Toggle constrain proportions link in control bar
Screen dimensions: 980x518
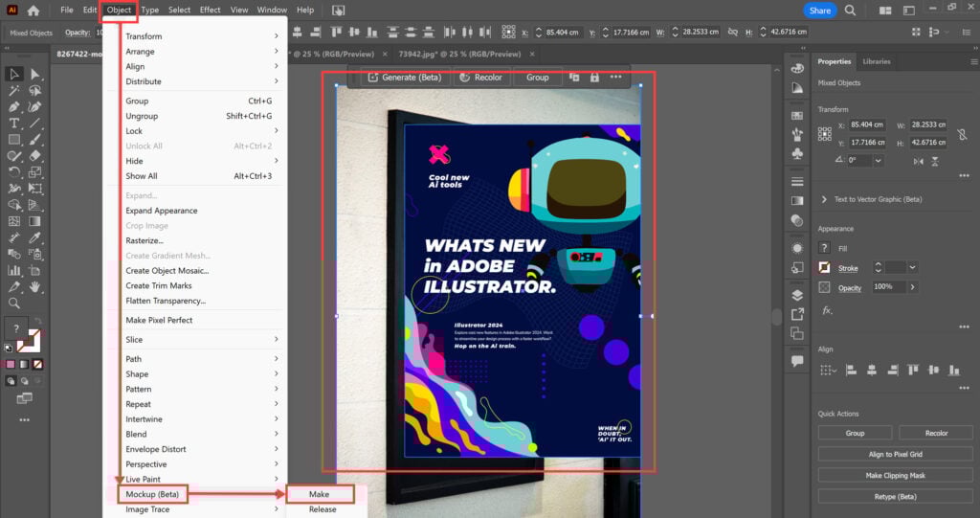tap(732, 32)
